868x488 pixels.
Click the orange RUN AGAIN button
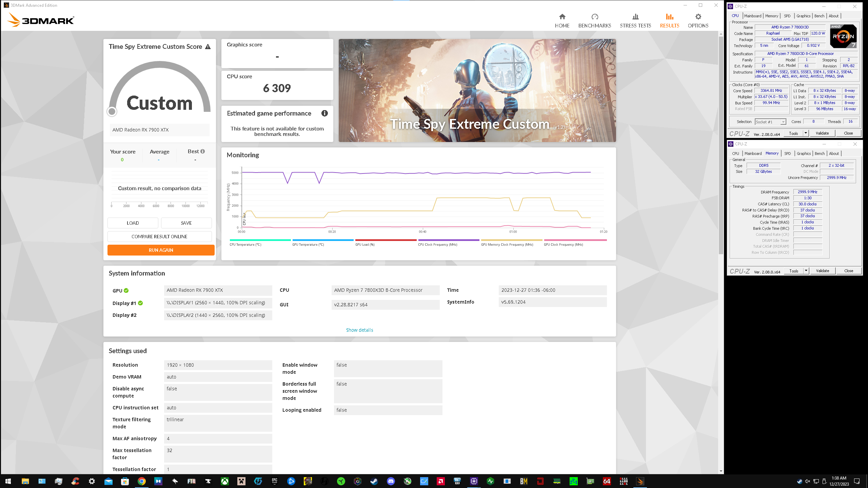click(x=161, y=250)
